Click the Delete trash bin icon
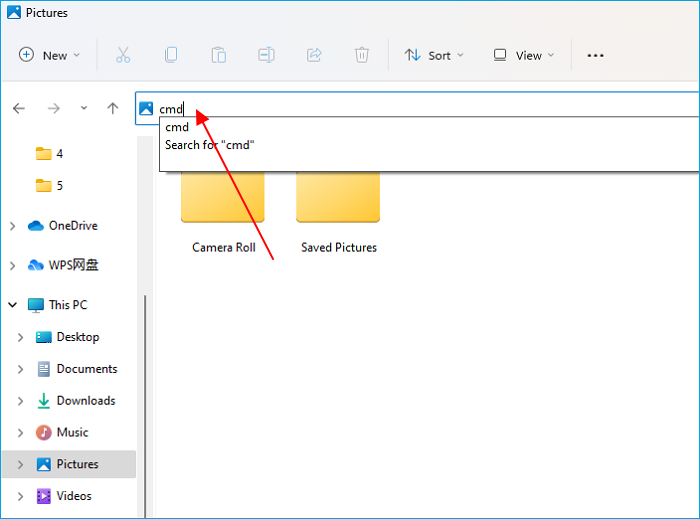The height and width of the screenshot is (519, 700). click(x=362, y=55)
